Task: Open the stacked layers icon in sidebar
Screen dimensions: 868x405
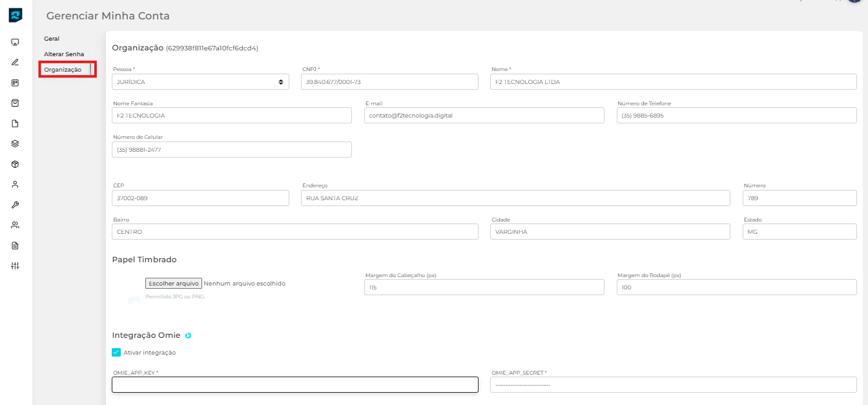Action: click(15, 143)
